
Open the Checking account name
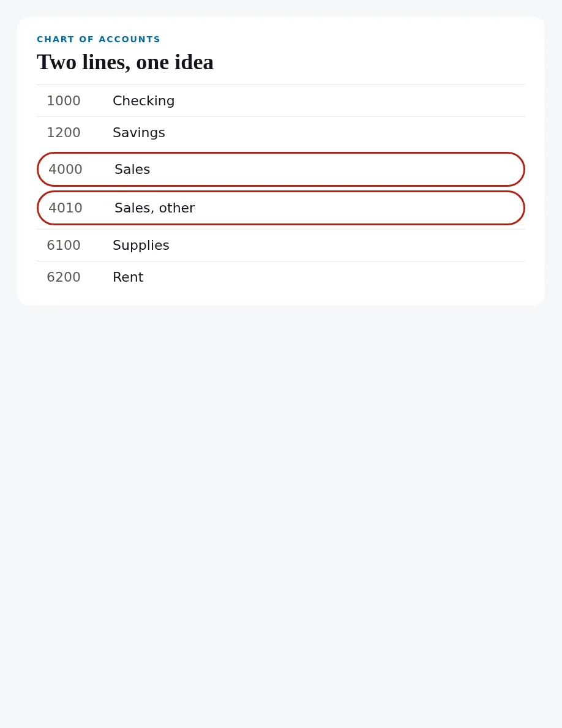coord(144,101)
